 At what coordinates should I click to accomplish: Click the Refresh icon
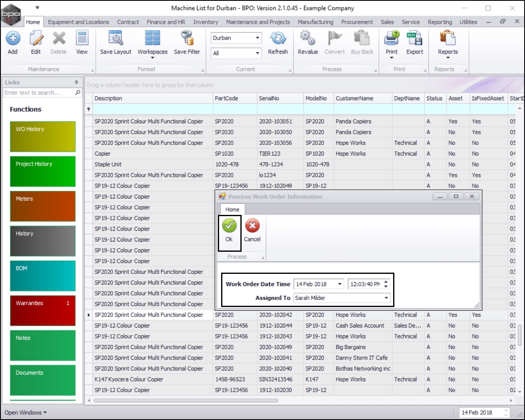point(278,38)
